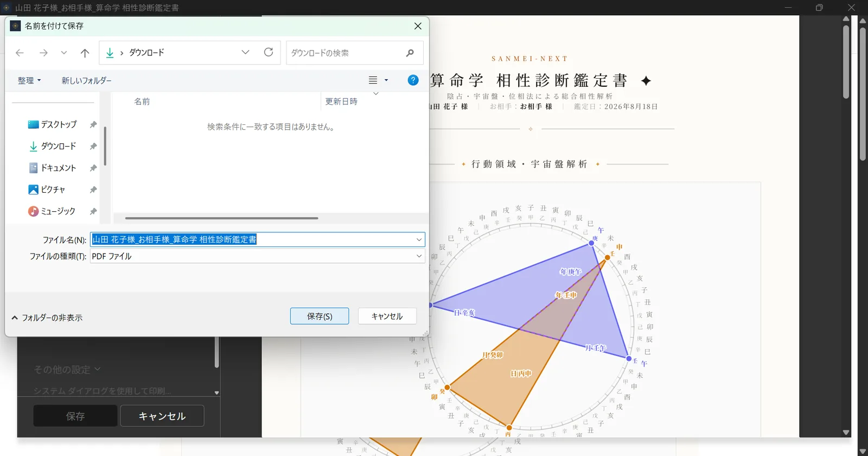Close the 名前を付けて保存 dialog
This screenshot has height=456, width=868.
point(418,26)
